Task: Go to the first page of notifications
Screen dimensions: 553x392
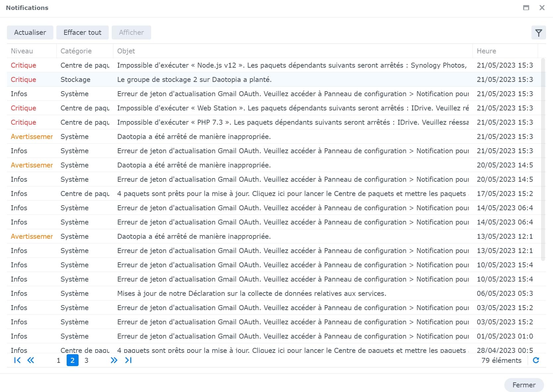Action: pos(17,360)
